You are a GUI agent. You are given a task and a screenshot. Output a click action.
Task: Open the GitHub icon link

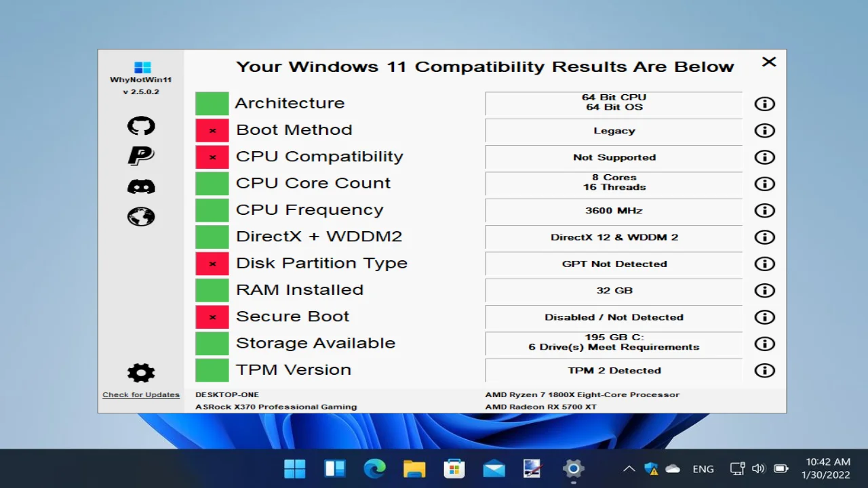click(141, 126)
